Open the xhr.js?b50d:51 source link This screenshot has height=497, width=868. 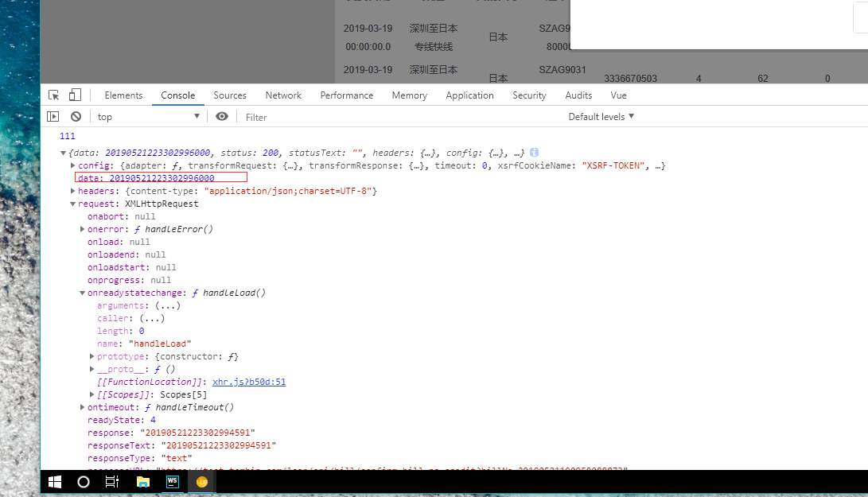(249, 381)
